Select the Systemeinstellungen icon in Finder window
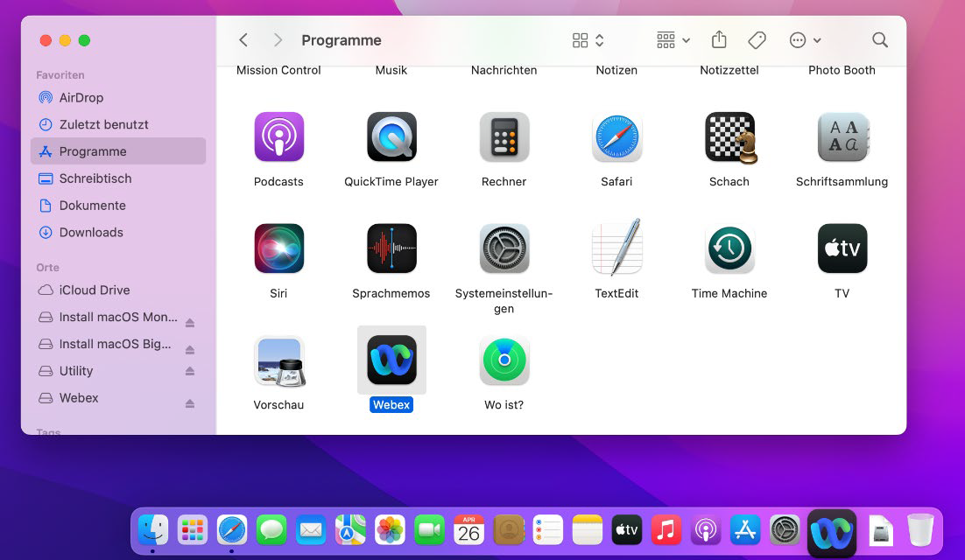Screen dimensions: 965x560 tap(504, 248)
